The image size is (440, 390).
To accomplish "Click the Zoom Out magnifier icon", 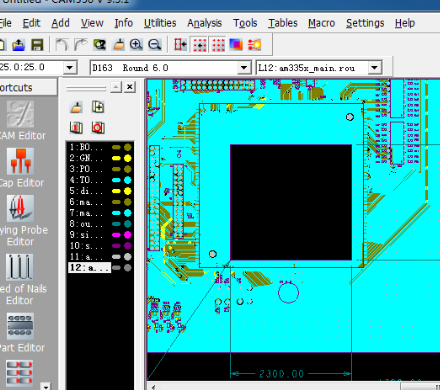I will coord(154,44).
